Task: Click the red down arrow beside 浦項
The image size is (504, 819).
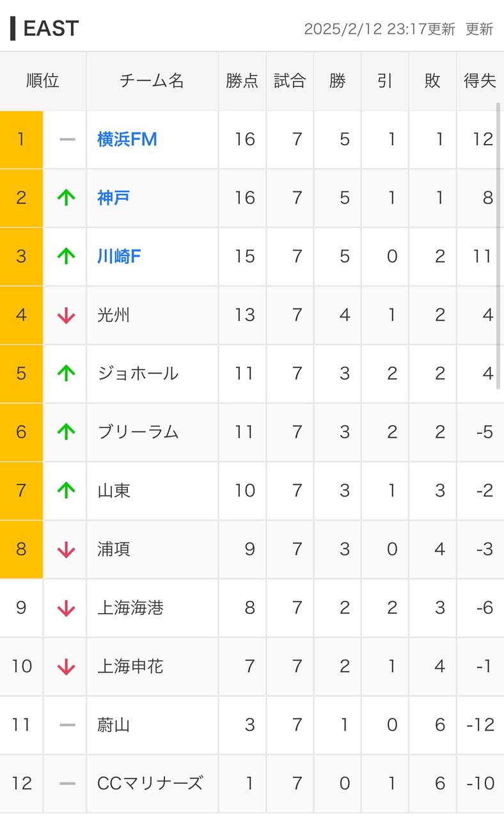Action: point(66,550)
